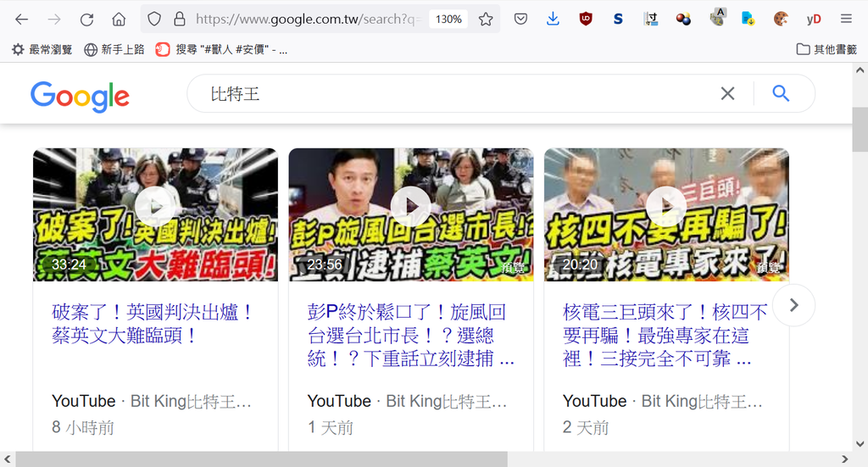Viewport: 868px width, 467px height.
Task: Show the next videos in the carousel
Action: pos(793,305)
